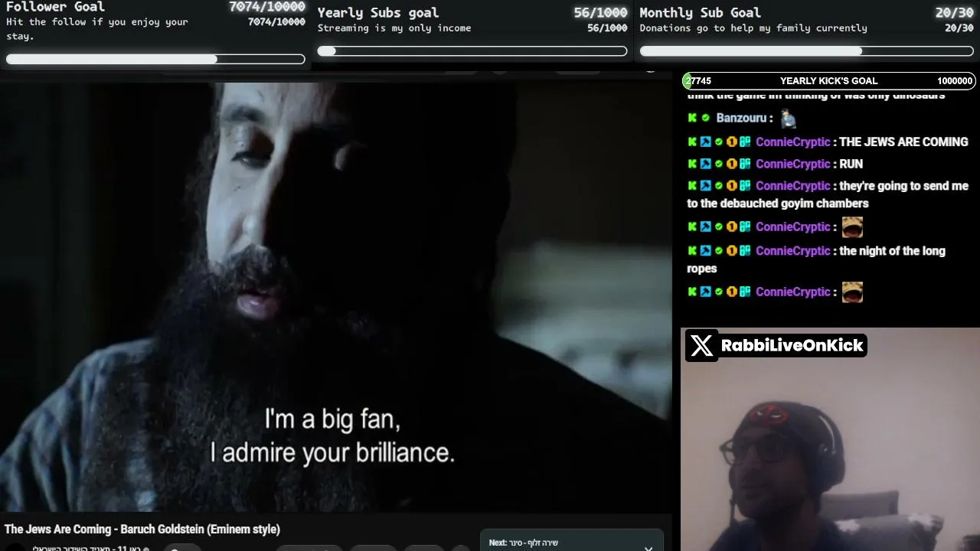Click the 'Yearly Subs goal' heading
Screen dimensions: 980x551
(378, 13)
